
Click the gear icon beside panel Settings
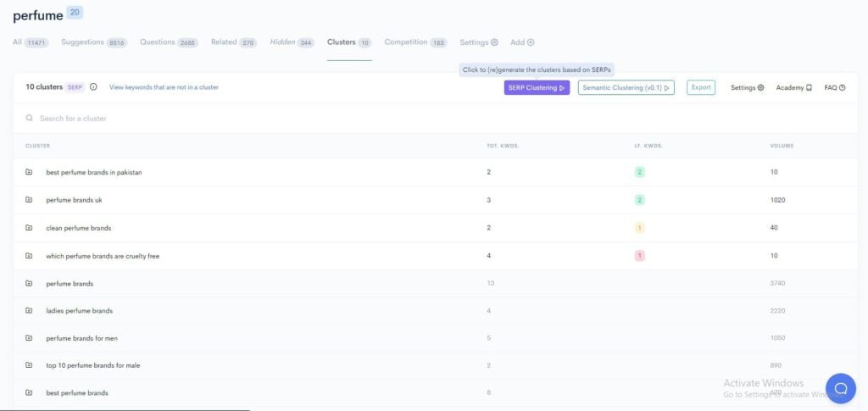tap(760, 87)
